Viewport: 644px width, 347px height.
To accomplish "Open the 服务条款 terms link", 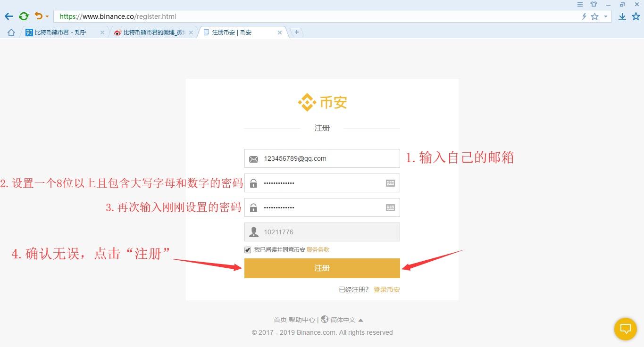I will pyautogui.click(x=318, y=250).
